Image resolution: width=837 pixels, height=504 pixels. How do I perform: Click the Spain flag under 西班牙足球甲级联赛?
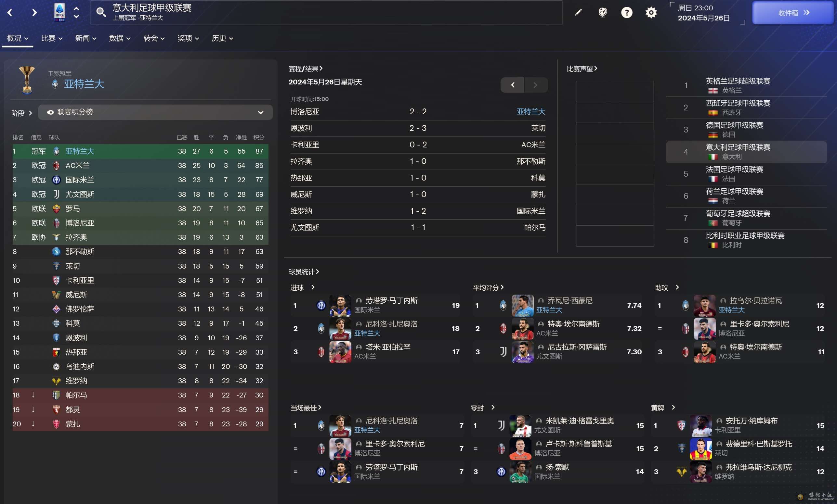(713, 113)
